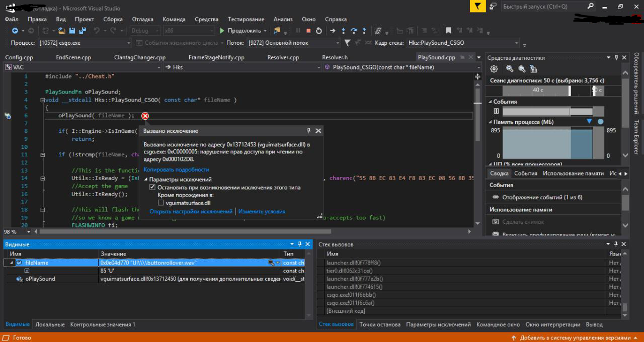Check the vguimatsurface.dll exception checkbox
644x342 pixels.
click(x=161, y=203)
